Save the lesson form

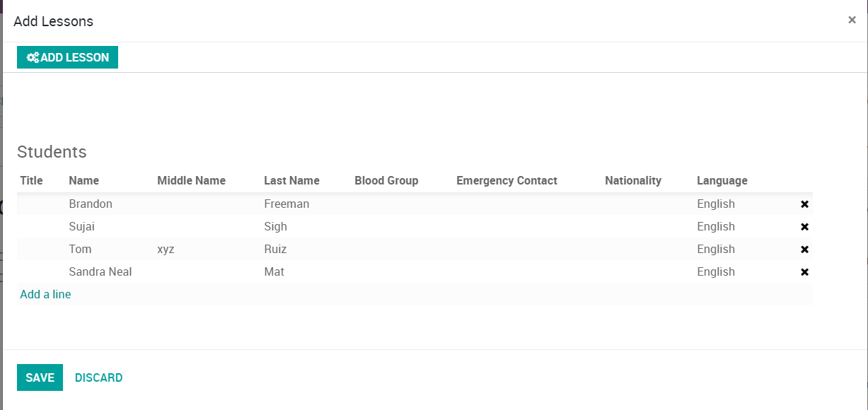pos(40,377)
